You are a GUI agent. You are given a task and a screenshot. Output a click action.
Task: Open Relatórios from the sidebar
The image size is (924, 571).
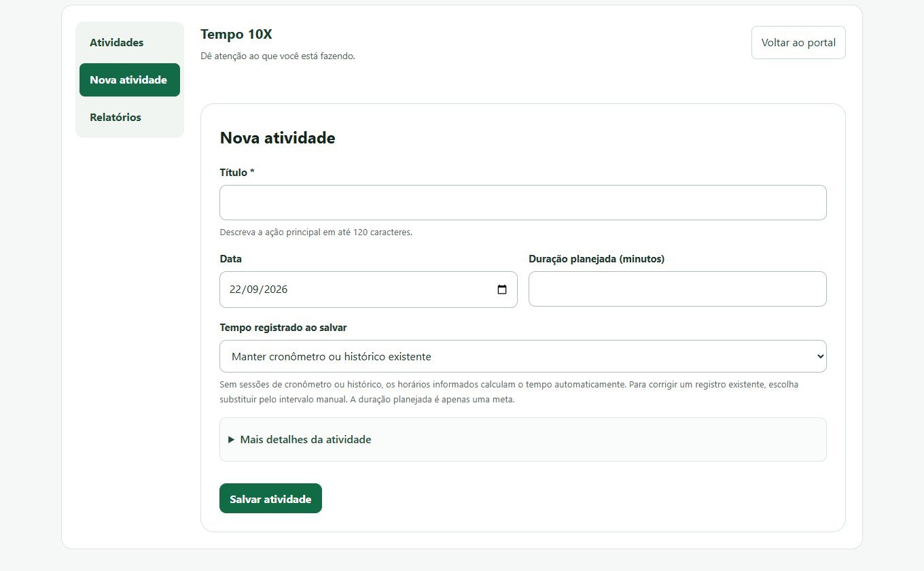pos(130,118)
